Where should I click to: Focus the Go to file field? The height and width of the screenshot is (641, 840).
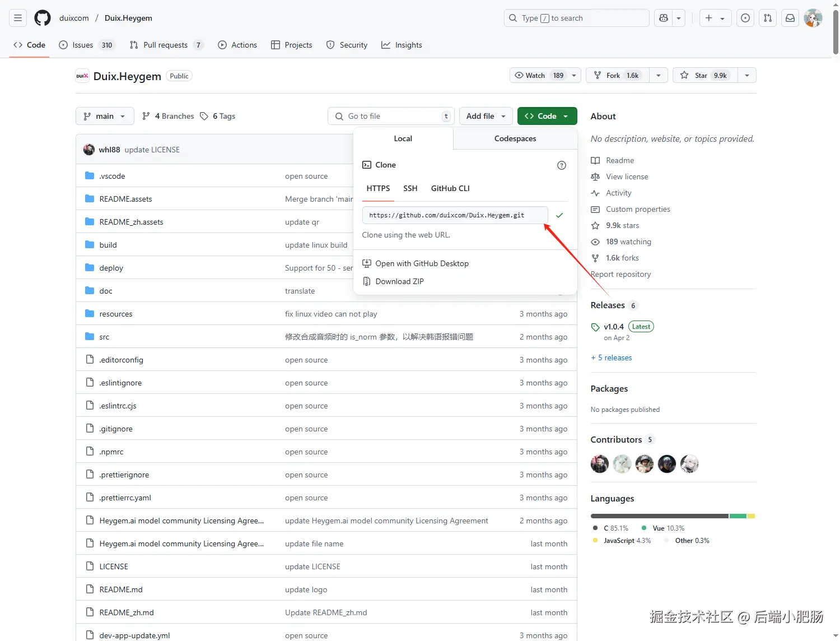(x=390, y=116)
